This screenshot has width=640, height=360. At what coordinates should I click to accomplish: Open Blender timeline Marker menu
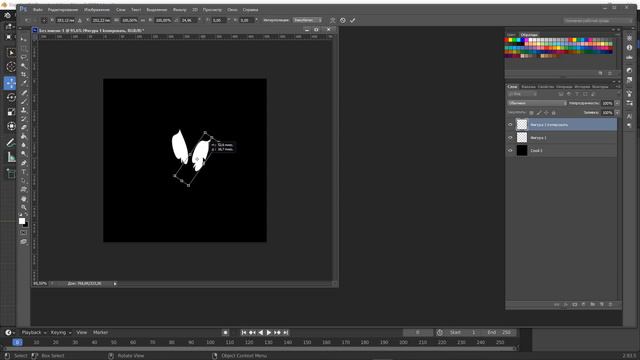(x=100, y=332)
